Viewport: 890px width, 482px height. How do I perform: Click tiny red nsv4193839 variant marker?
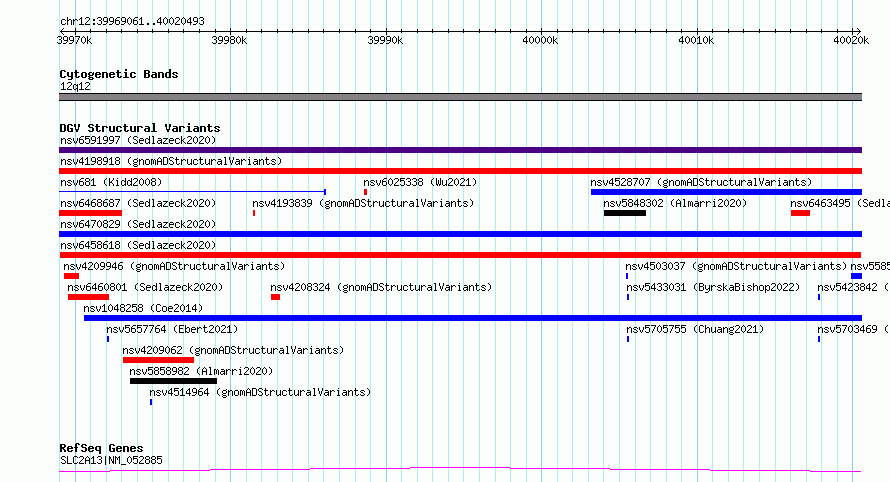[x=254, y=213]
